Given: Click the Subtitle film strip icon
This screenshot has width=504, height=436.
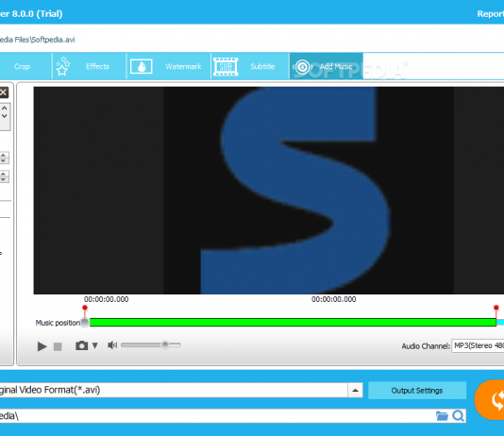Looking at the screenshot, I should 226,66.
